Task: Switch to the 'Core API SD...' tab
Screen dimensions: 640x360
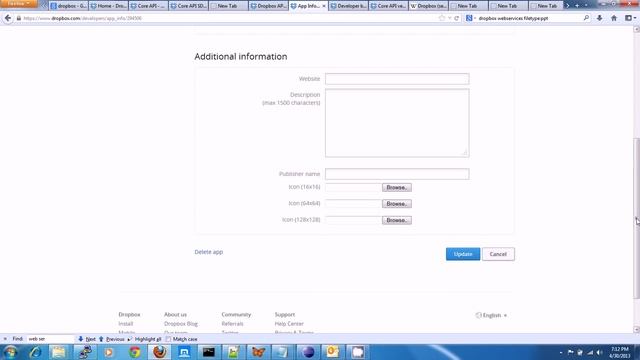Action: [x=189, y=6]
